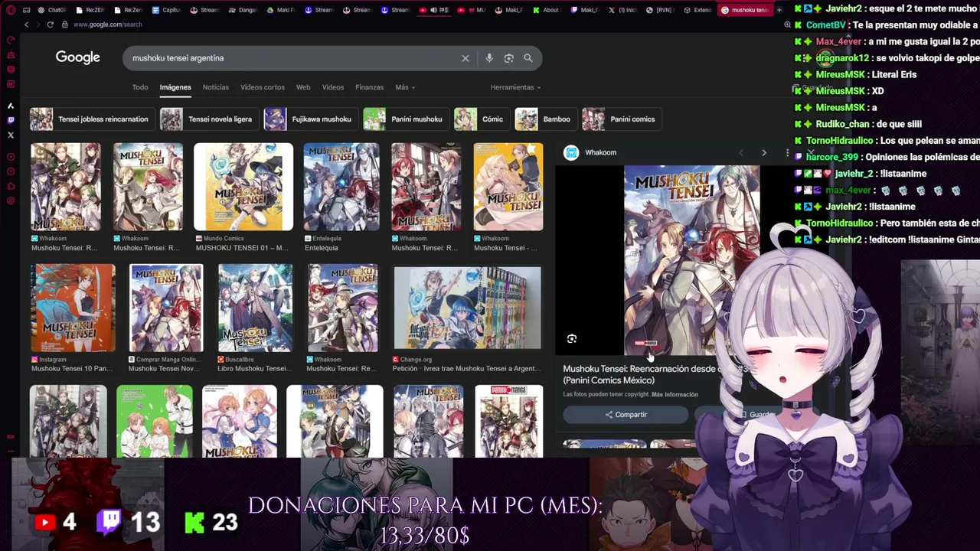
Task: Switch to the [RVN] browser tab
Action: point(661,10)
